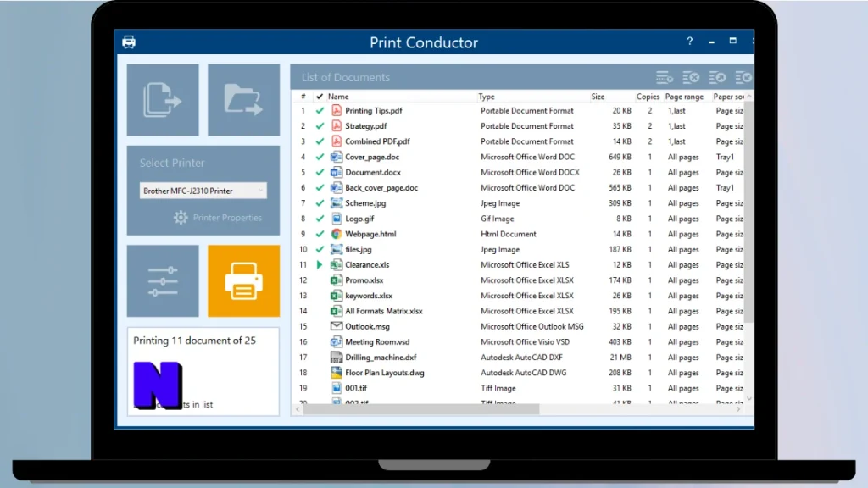The height and width of the screenshot is (488, 868).
Task: Uncheck the checkmark for Combined PDF.pdf
Action: [x=320, y=141]
